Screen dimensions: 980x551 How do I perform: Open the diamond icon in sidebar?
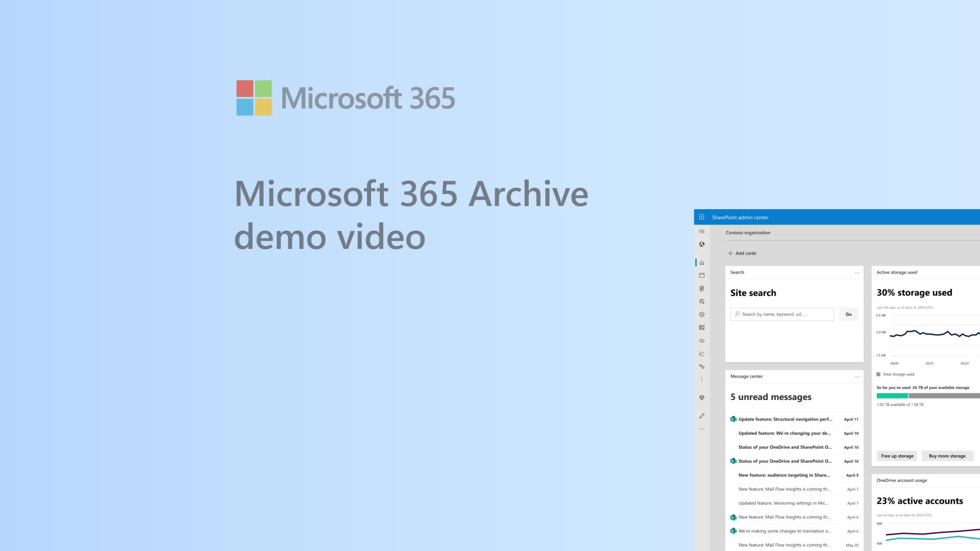pyautogui.click(x=702, y=398)
